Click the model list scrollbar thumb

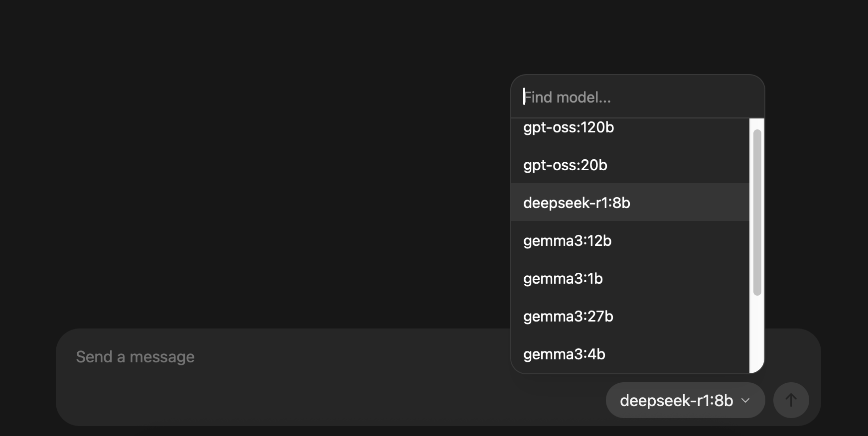[757, 212]
